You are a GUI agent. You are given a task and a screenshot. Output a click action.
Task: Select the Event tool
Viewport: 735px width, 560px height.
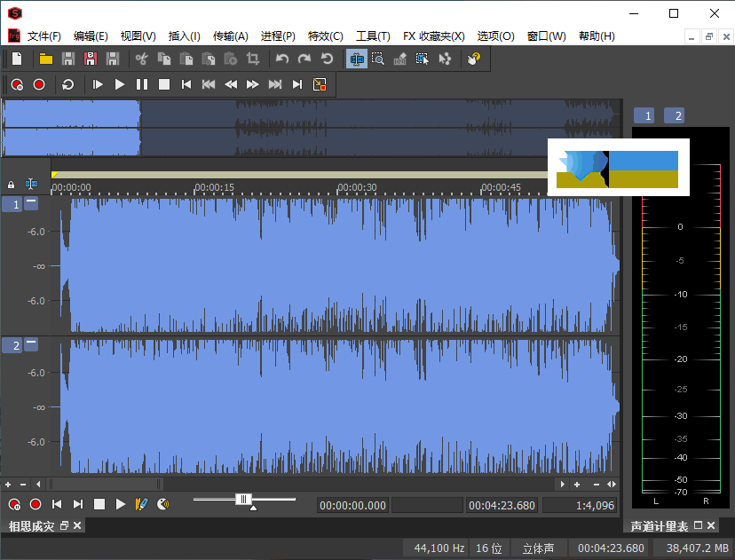(x=422, y=59)
